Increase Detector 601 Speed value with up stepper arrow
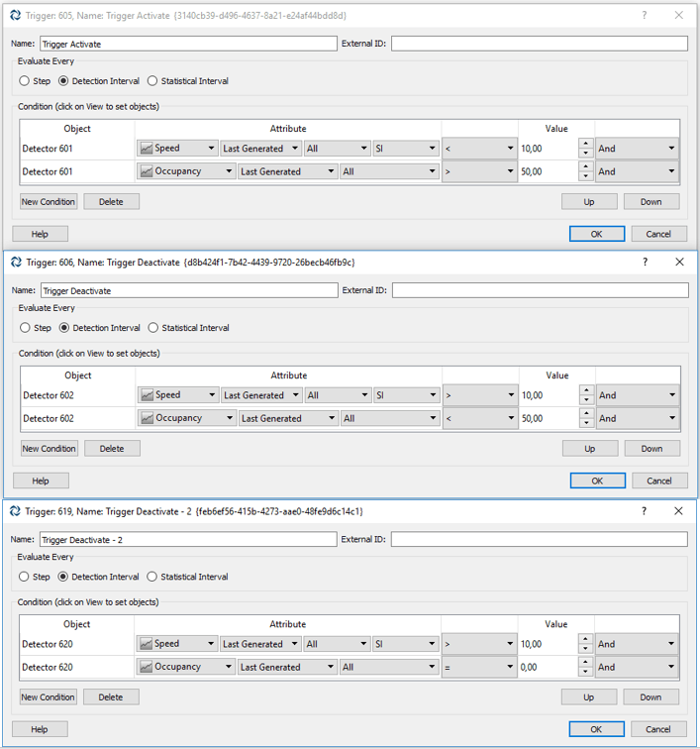The width and height of the screenshot is (700, 749). click(x=586, y=144)
